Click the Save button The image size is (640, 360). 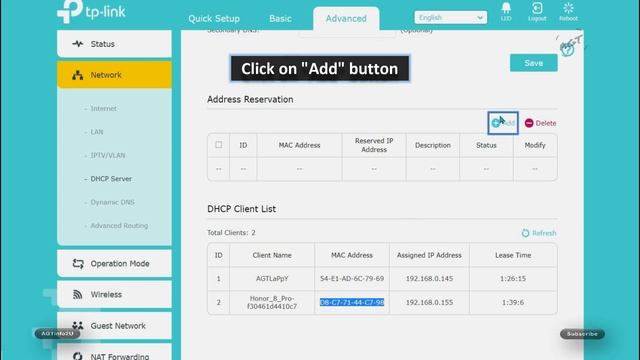click(533, 63)
